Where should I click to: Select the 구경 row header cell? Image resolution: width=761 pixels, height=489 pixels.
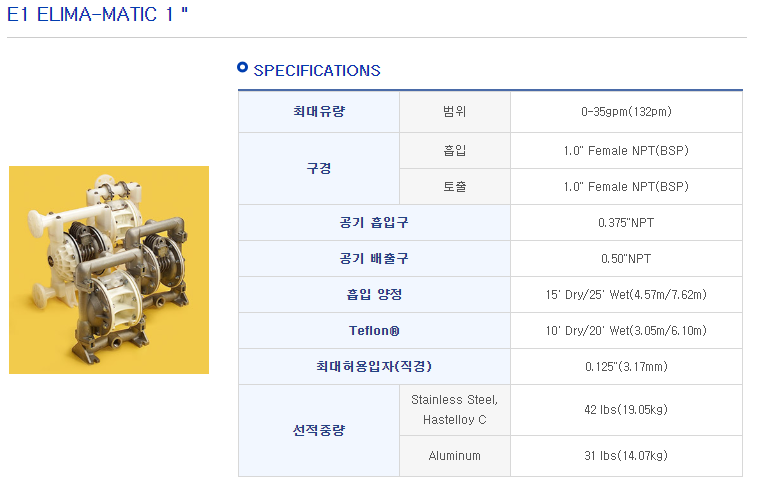319,168
